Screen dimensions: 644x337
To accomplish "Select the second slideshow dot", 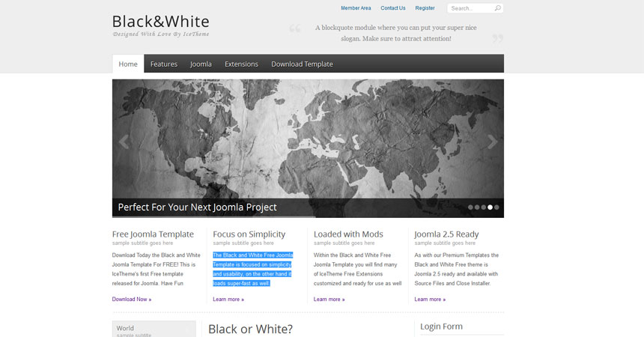I will tap(477, 207).
